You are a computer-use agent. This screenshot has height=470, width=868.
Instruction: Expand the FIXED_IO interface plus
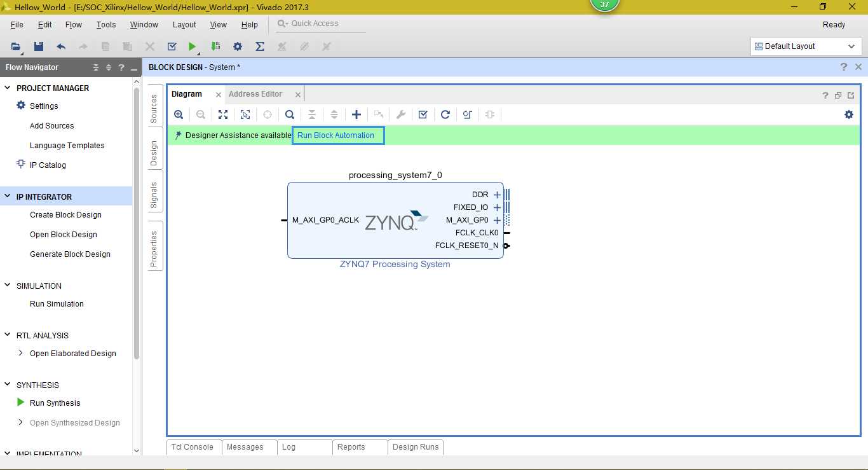coord(497,207)
